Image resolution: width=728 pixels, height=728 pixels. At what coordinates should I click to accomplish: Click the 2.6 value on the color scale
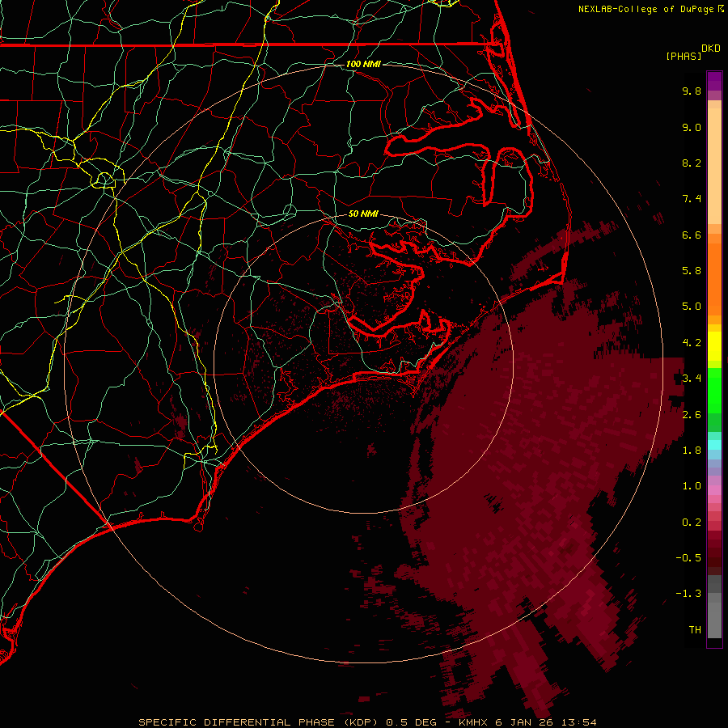coord(692,415)
